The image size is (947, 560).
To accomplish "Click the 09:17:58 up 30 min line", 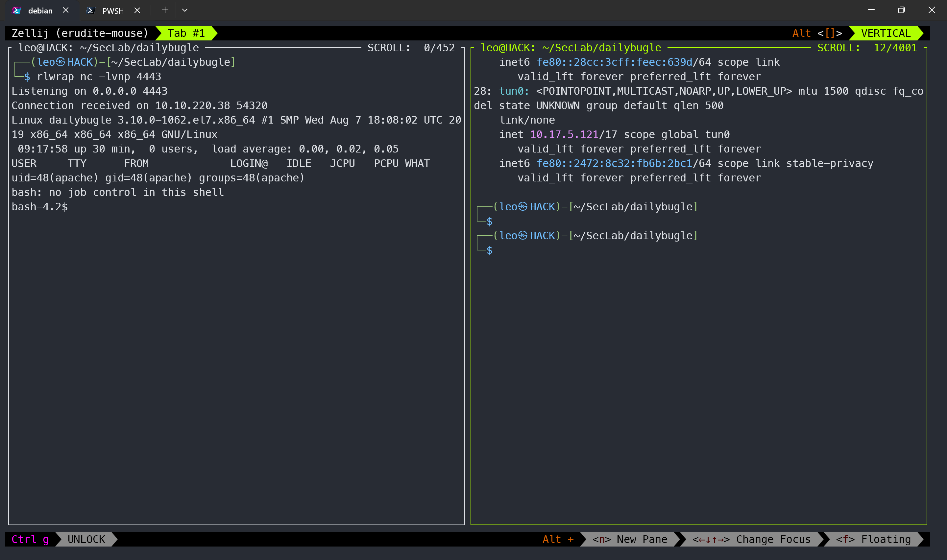I will 208,149.
